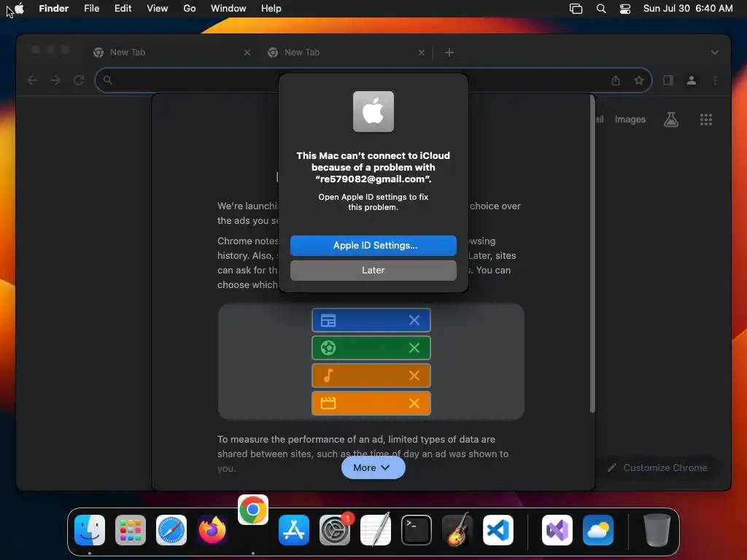Open the File menu
The width and height of the screenshot is (747, 560).
click(x=91, y=8)
